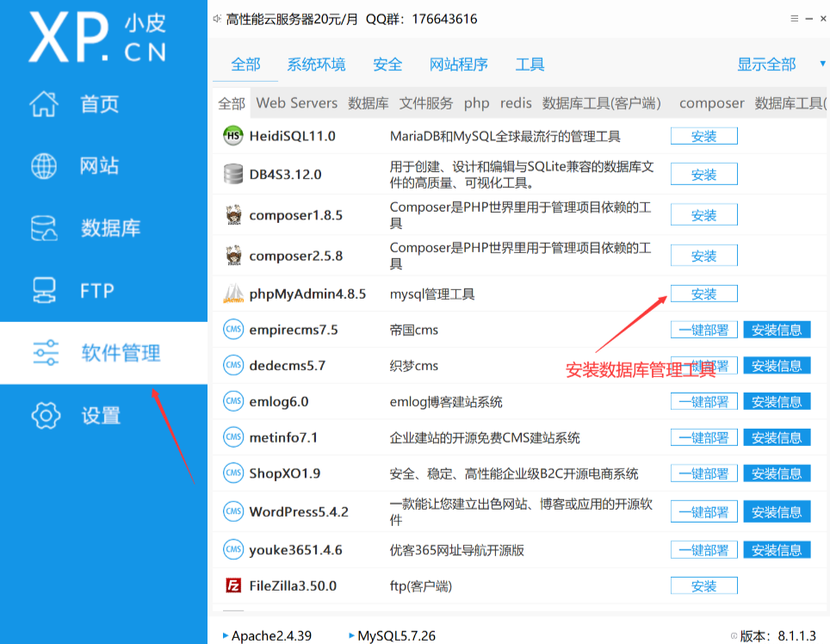Click the FTP server icon
The height and width of the screenshot is (644, 830).
tap(44, 290)
